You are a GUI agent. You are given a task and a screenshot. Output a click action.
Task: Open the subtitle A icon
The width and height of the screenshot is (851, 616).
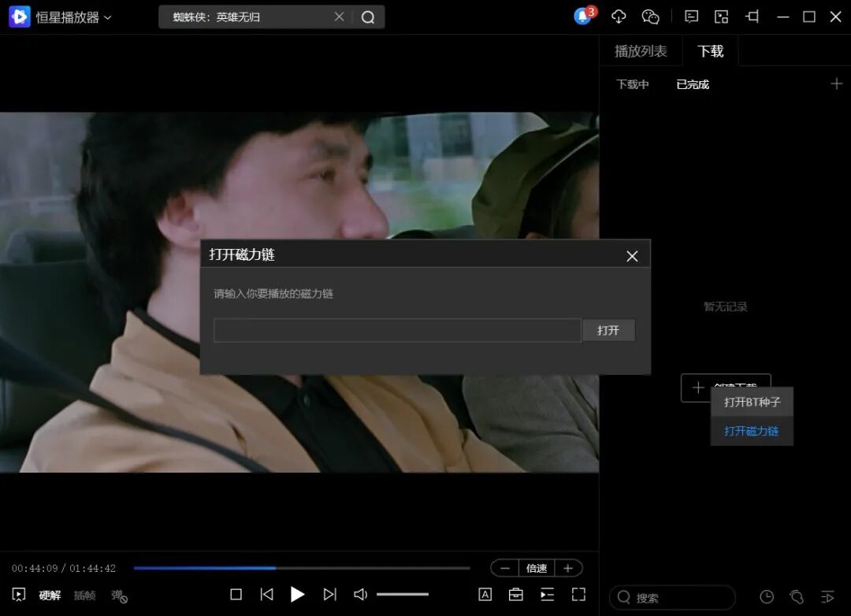(x=485, y=594)
